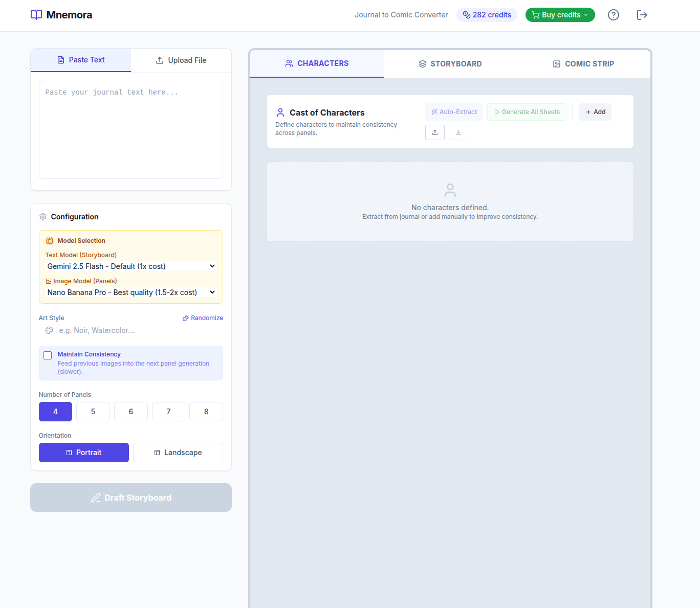Enable the Maintain Consistency checkbox
The width and height of the screenshot is (700, 608).
(48, 355)
